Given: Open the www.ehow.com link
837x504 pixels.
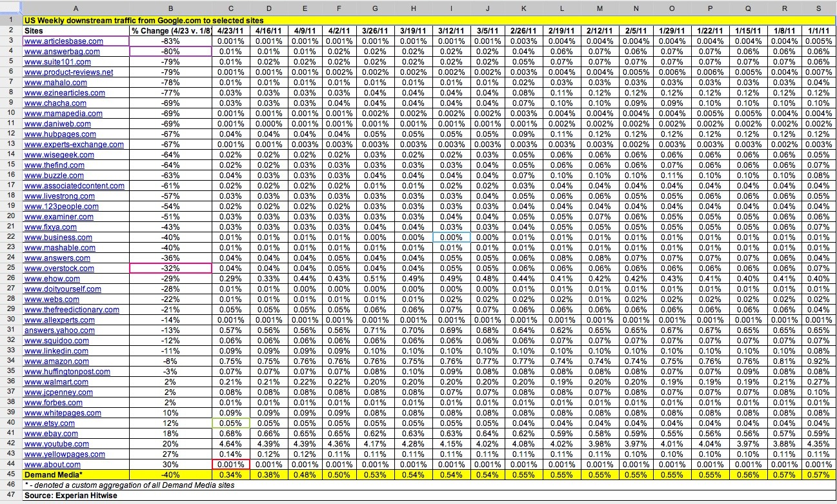Looking at the screenshot, I should [52, 279].
